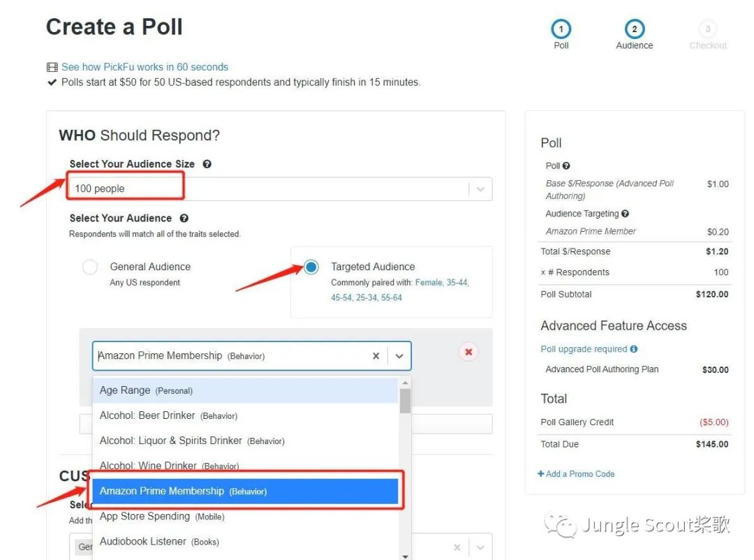Clear the Amazon Prime Membership selection
Screen dimensions: 754x560
(x=376, y=356)
